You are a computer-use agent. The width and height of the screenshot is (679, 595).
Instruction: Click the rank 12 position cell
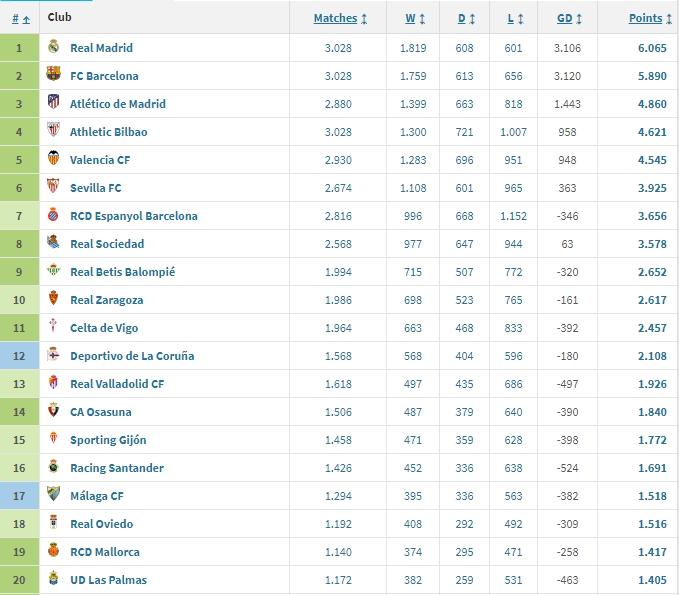coord(19,356)
